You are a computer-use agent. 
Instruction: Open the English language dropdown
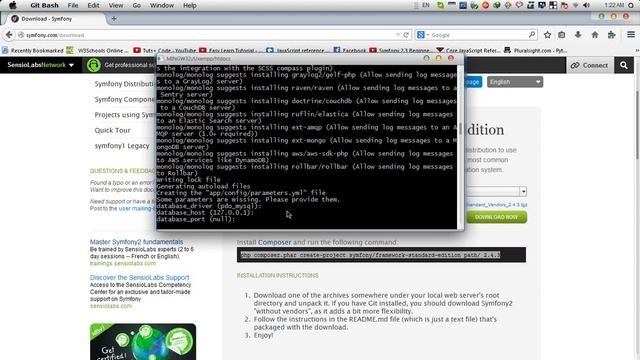(x=515, y=82)
